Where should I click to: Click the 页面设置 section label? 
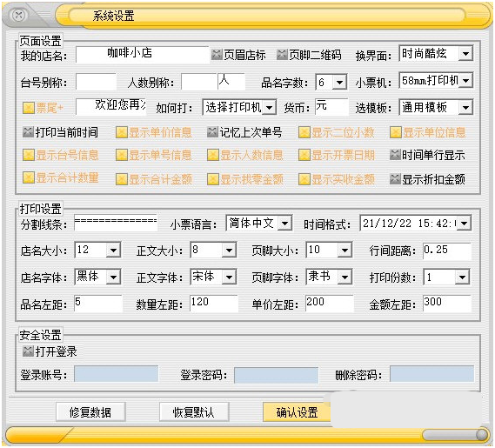coord(40,41)
